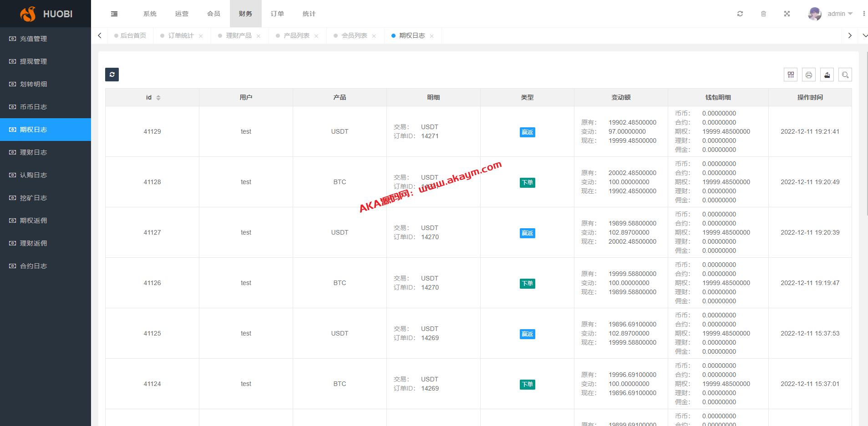The height and width of the screenshot is (426, 868).
Task: Open the column filter grid icon
Action: tap(791, 75)
